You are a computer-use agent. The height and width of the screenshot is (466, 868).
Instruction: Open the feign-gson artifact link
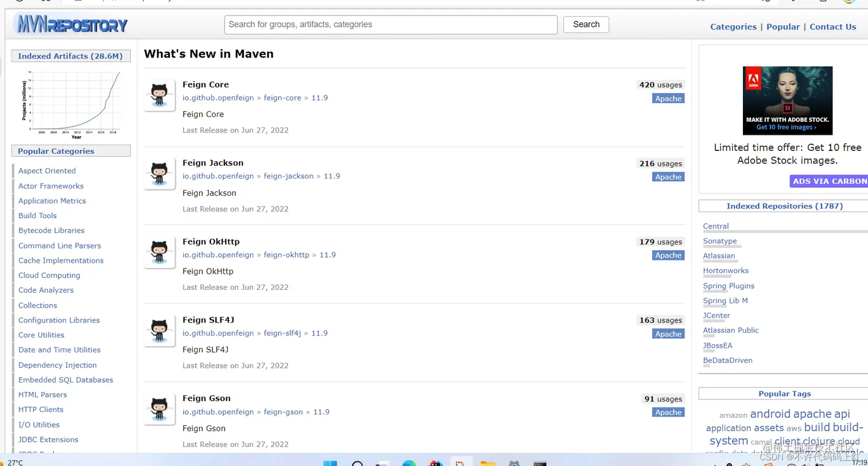(x=284, y=412)
